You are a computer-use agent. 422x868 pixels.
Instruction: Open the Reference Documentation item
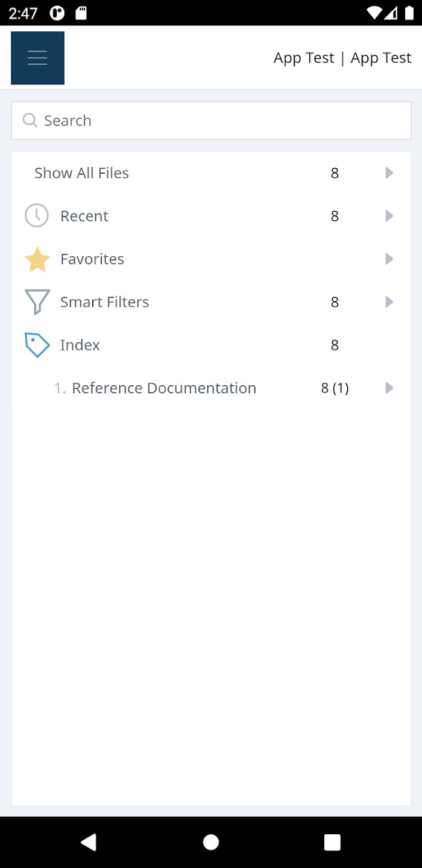(164, 388)
